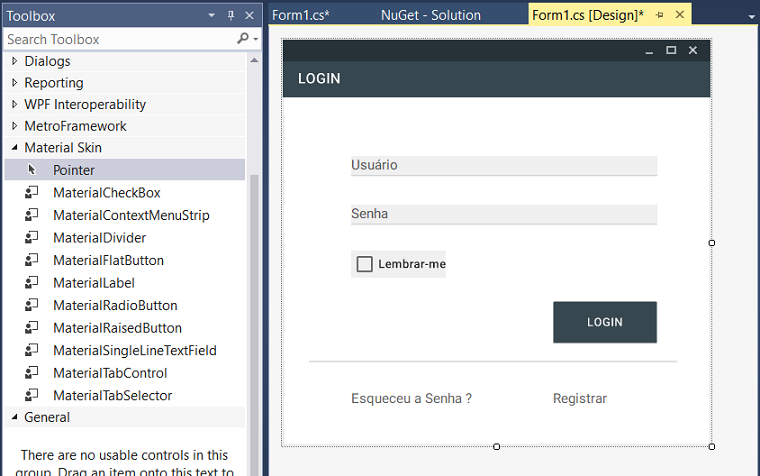The height and width of the screenshot is (476, 760).
Task: Click the Usuário text field
Action: pos(504,166)
